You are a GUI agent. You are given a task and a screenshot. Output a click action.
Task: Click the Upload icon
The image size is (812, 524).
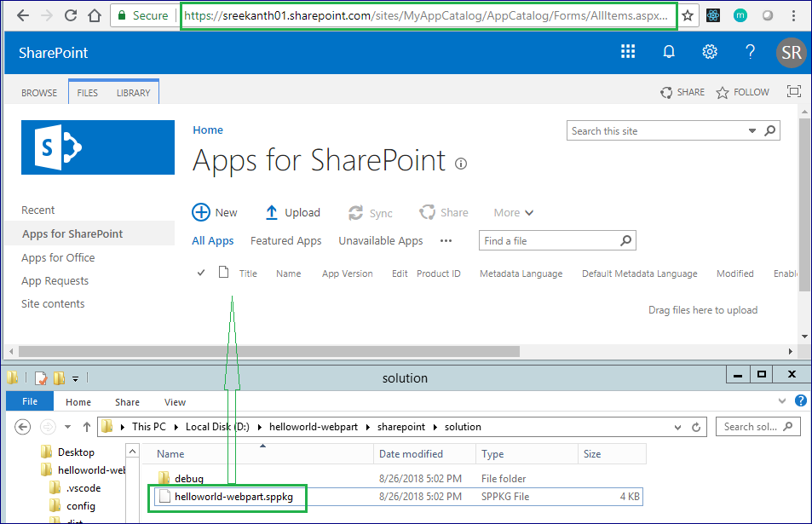[x=274, y=212]
